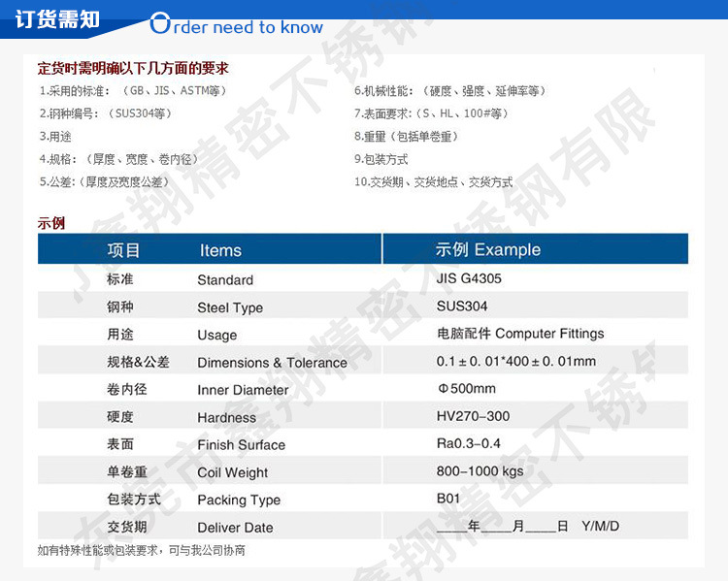
Task: Click the '项目' table header
Action: pyautogui.click(x=123, y=250)
